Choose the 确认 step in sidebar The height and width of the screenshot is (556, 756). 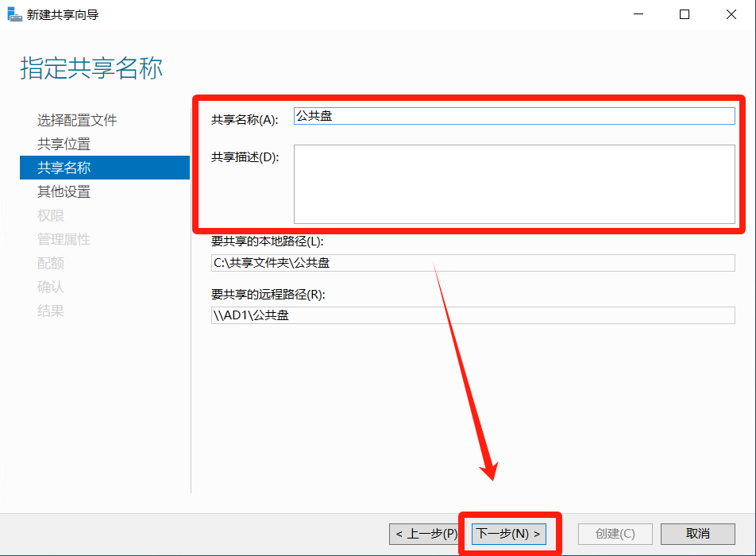[50, 288]
